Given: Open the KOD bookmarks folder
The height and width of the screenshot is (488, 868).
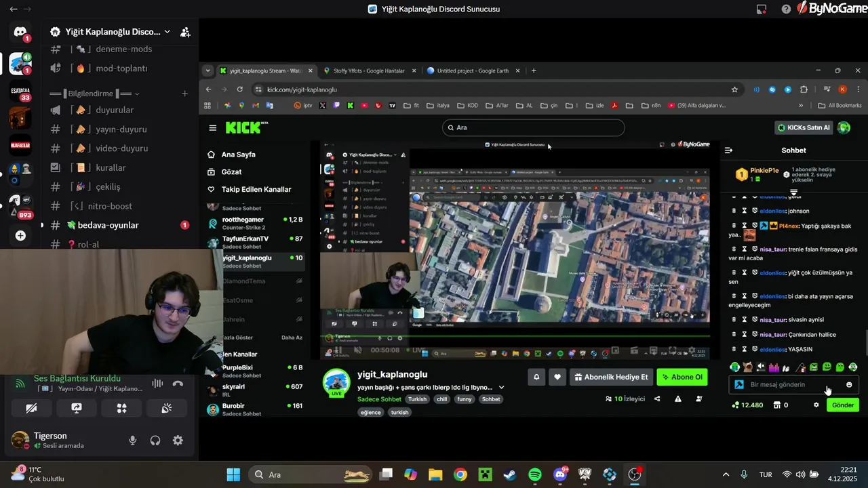Looking at the screenshot, I should 469,106.
